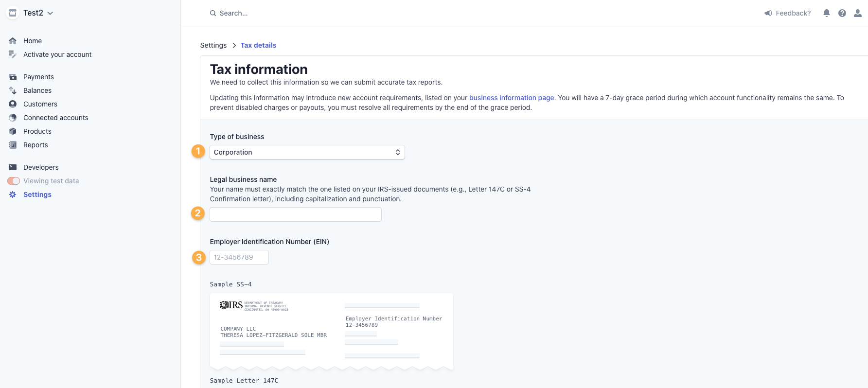Select Customers in the sidebar
Screen dimensions: 868x388
40,104
